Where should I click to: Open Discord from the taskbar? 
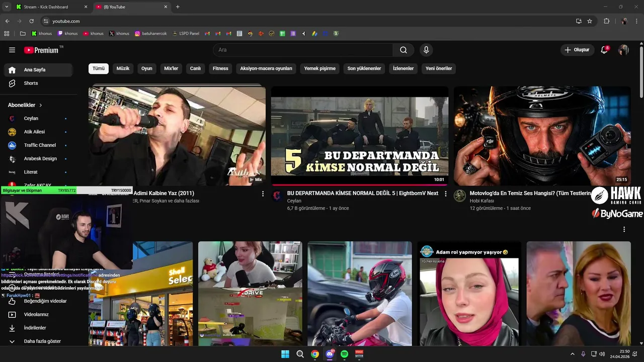tap(330, 354)
